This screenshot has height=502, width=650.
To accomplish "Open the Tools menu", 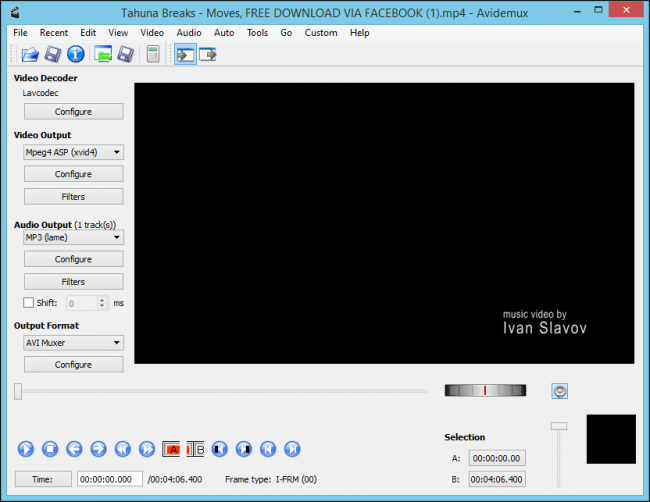I will pyautogui.click(x=257, y=33).
